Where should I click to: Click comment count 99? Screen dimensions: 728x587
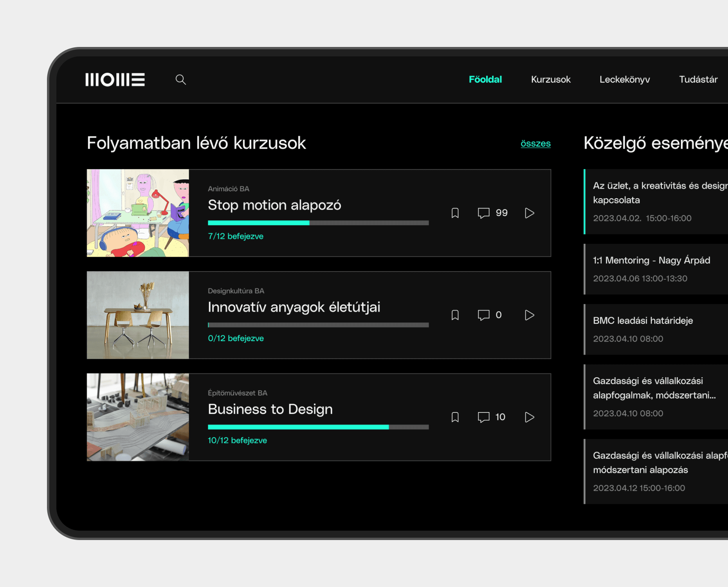point(501,213)
